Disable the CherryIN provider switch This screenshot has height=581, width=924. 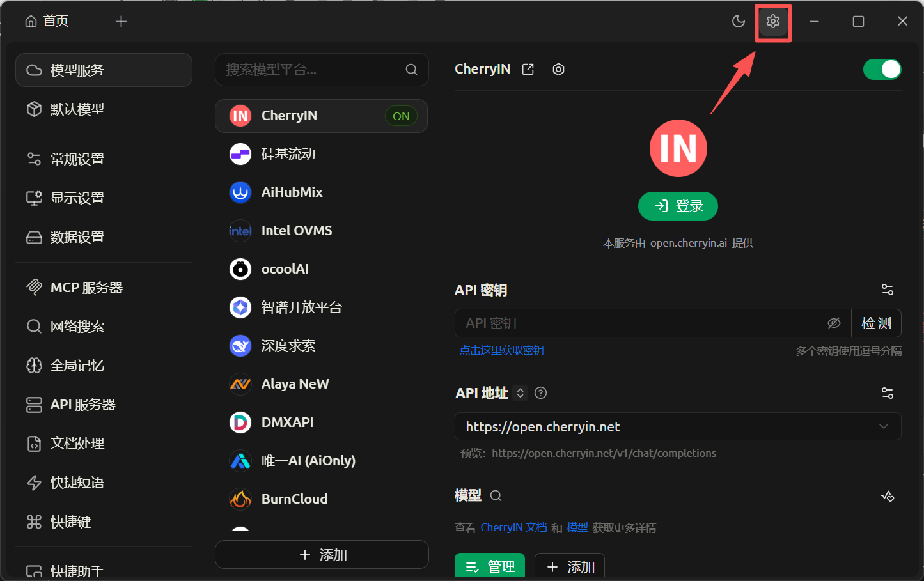tap(882, 69)
